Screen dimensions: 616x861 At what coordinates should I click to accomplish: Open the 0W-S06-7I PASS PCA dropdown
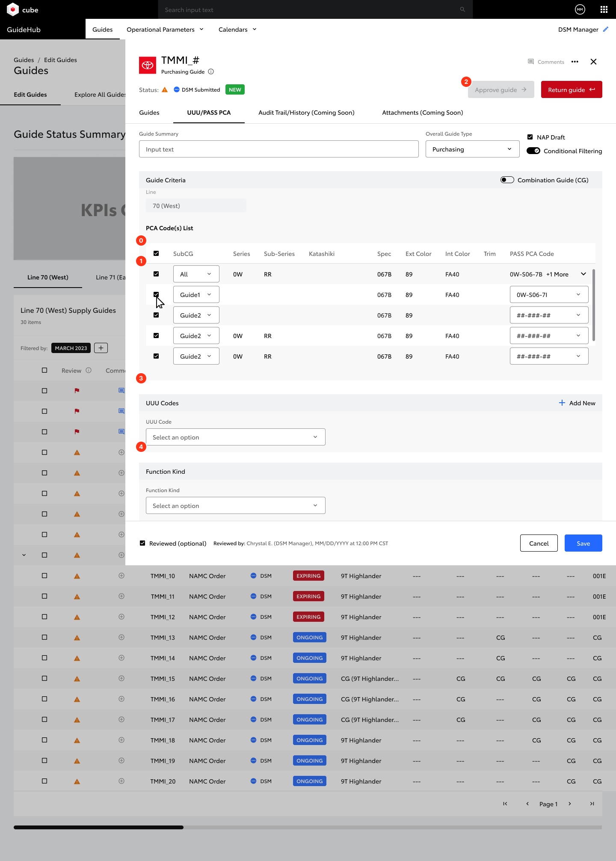549,294
